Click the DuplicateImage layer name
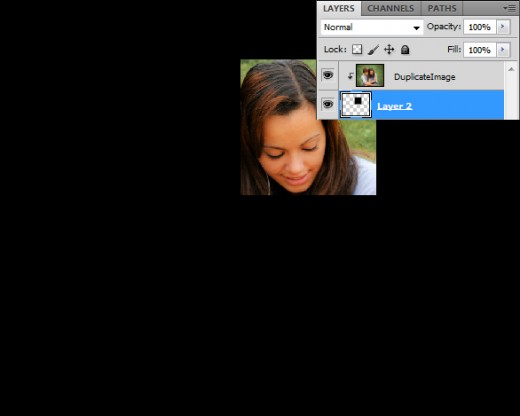The width and height of the screenshot is (520, 416). 424,77
